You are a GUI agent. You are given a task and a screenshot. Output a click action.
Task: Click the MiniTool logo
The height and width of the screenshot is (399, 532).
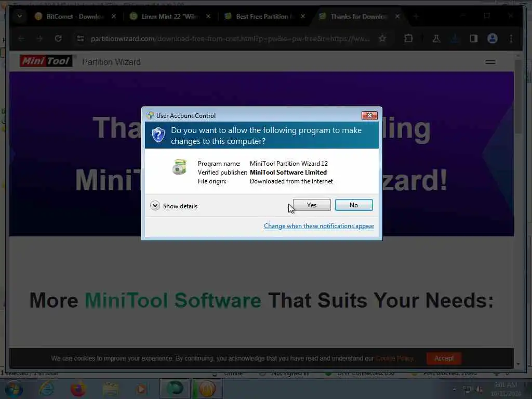pyautogui.click(x=46, y=61)
